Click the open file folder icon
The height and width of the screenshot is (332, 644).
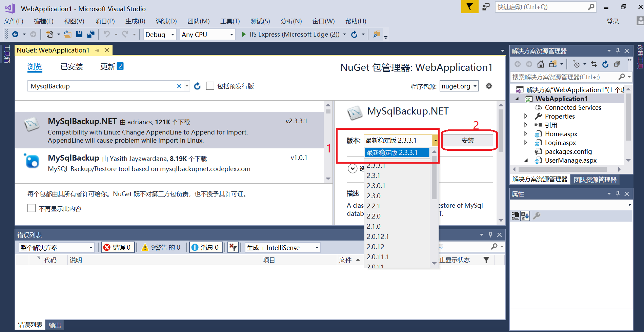pyautogui.click(x=68, y=34)
